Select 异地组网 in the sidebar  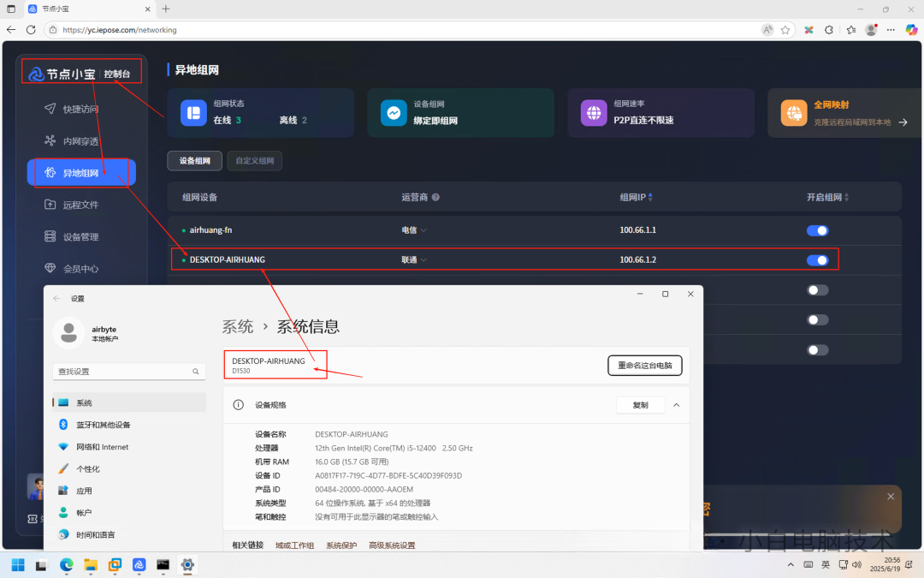[81, 173]
